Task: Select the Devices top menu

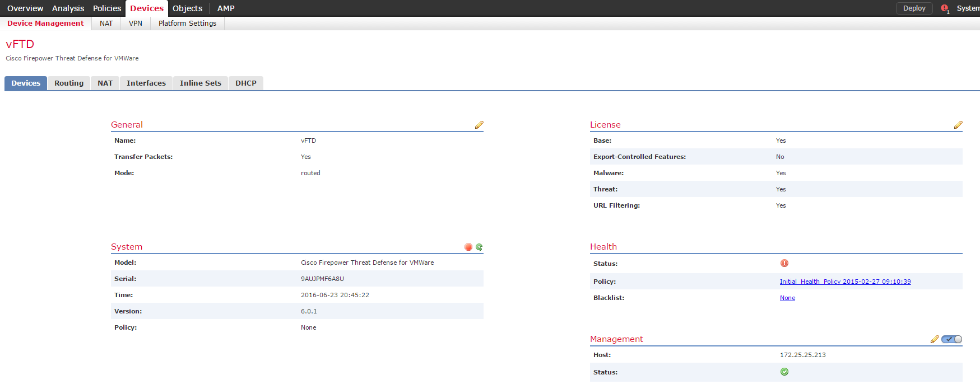Action: [x=147, y=8]
